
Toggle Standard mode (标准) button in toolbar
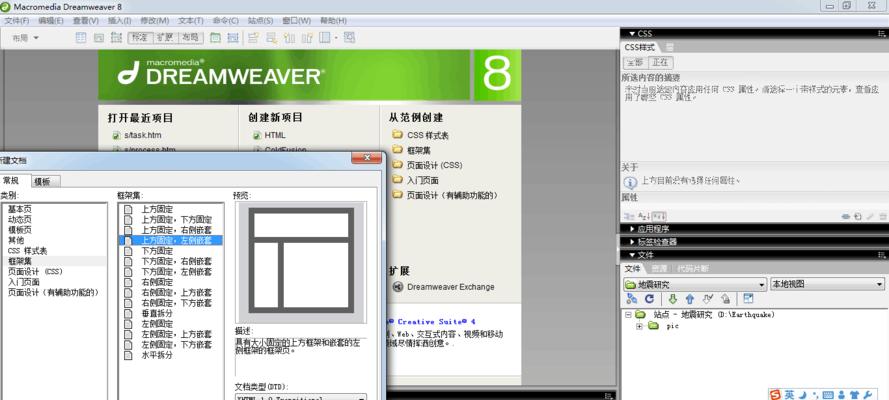[x=139, y=38]
